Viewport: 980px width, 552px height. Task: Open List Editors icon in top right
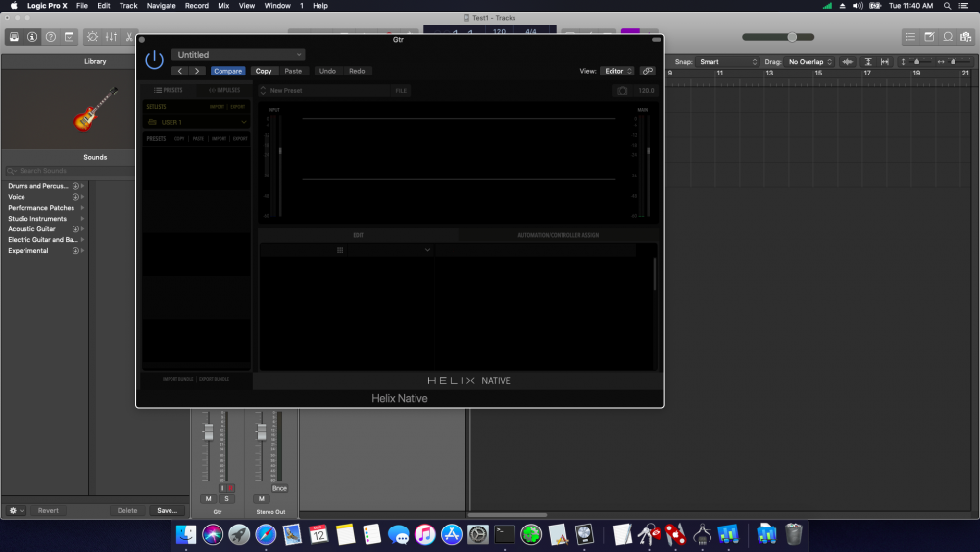910,37
